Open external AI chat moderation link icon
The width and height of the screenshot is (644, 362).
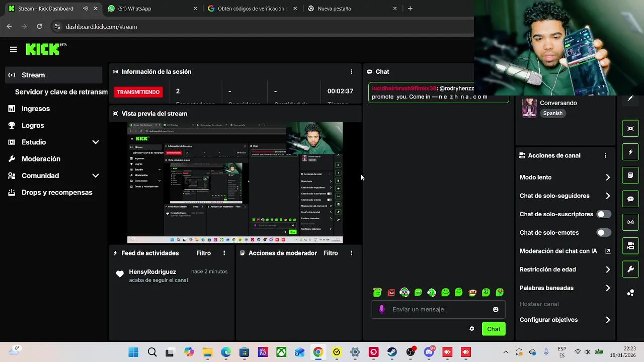tap(608, 251)
